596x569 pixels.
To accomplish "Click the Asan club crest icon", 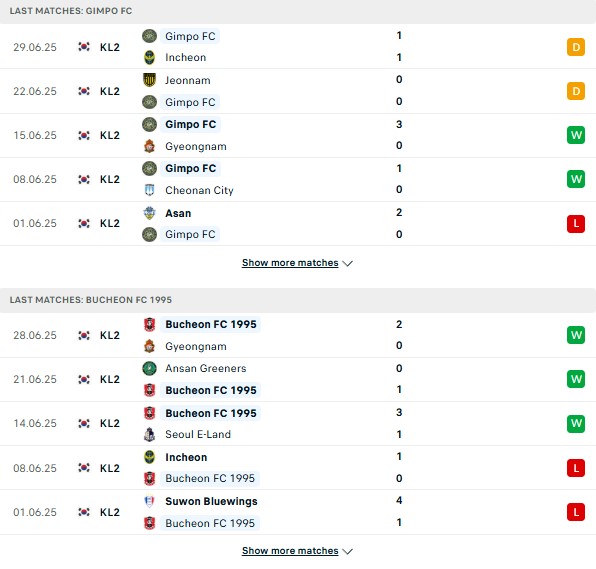I will click(x=149, y=213).
